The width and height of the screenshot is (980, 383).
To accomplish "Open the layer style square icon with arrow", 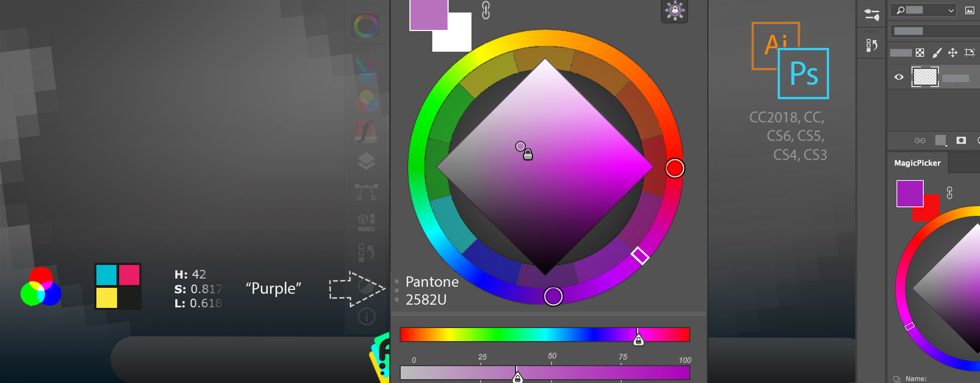I will (x=941, y=140).
